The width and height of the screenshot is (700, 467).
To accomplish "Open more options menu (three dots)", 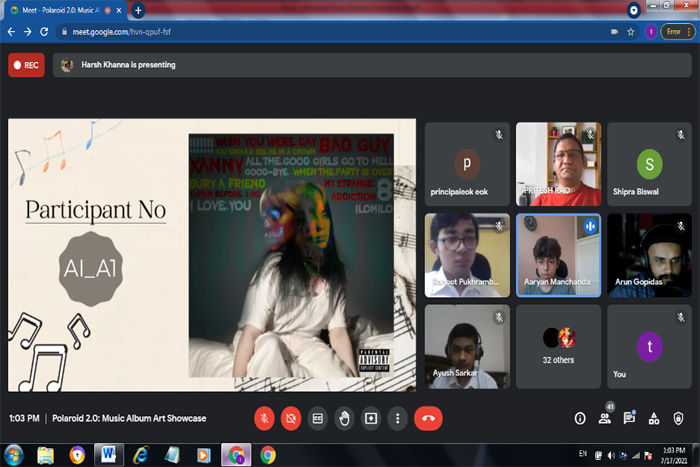I will click(x=397, y=418).
